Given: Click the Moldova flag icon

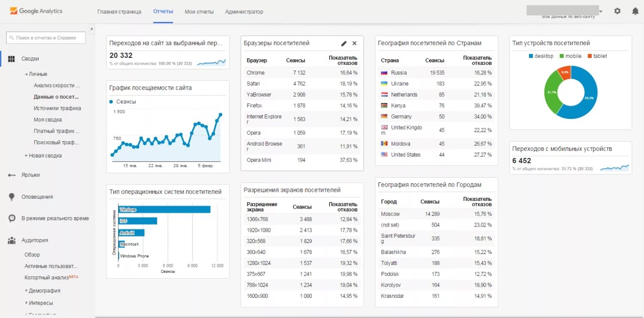Looking at the screenshot, I should coord(384,144).
